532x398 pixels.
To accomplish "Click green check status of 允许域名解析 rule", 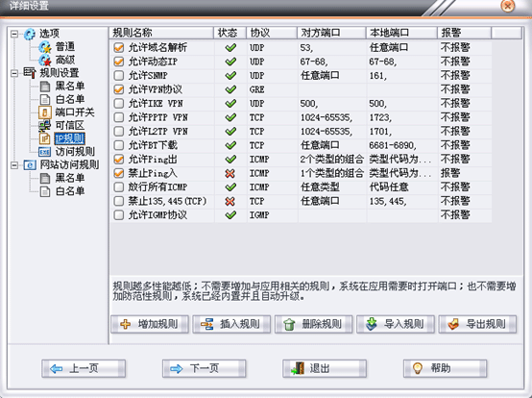I will pyautogui.click(x=230, y=47).
